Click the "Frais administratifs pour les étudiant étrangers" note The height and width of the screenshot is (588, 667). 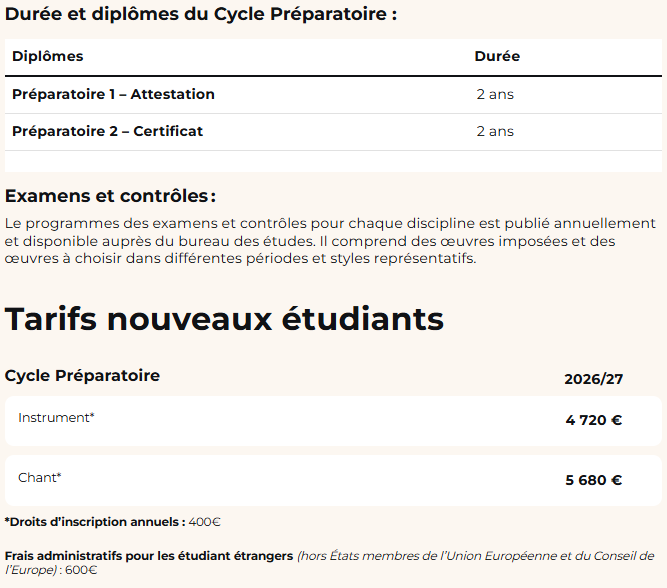149,555
